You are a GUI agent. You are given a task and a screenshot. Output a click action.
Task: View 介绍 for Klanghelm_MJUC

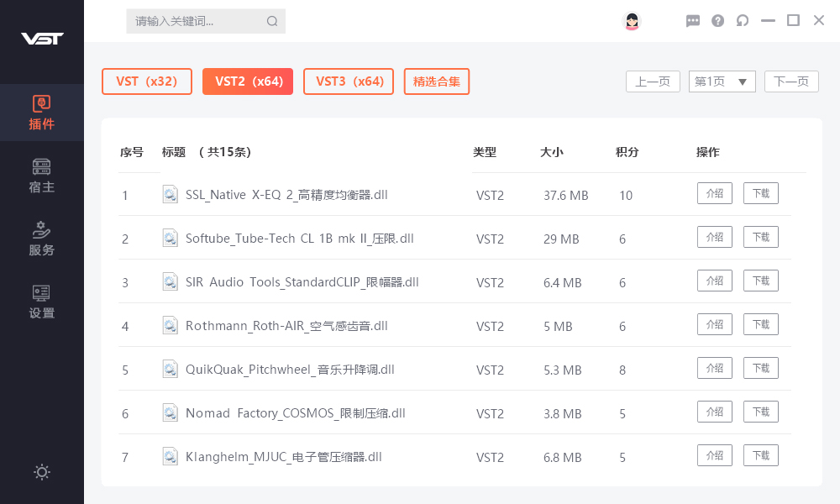(x=715, y=456)
